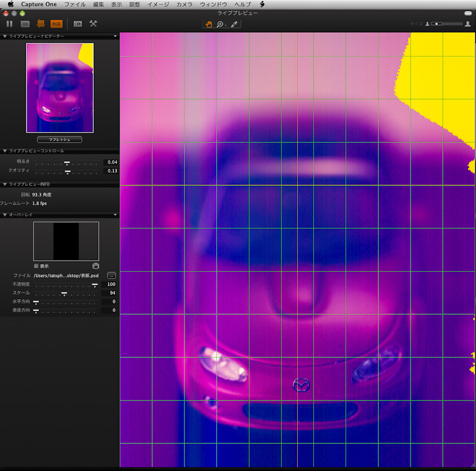Screen dimensions: 476x471
Task: Collapse the ライブプレビューコントロール section
Action: pos(5,150)
